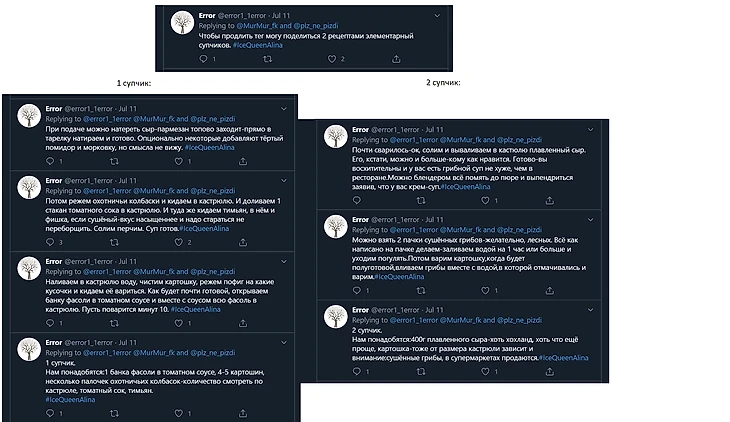Reply to the tweet starting with "Потом режем охотничьи"

pos(49,241)
